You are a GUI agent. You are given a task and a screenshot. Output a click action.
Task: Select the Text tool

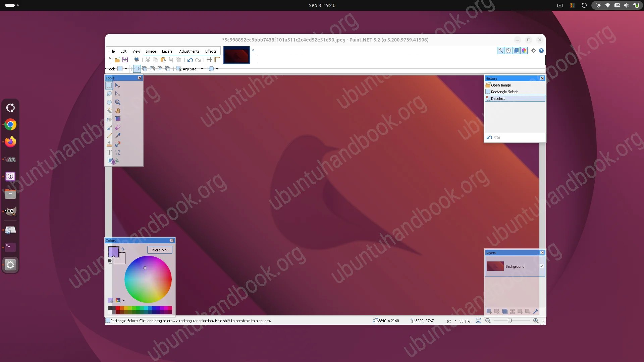109,153
